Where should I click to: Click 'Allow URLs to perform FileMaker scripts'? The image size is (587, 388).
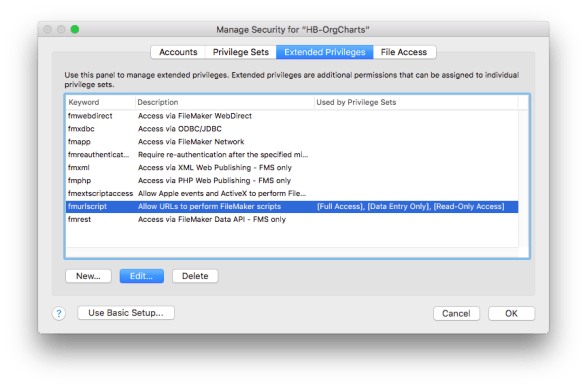click(x=209, y=207)
